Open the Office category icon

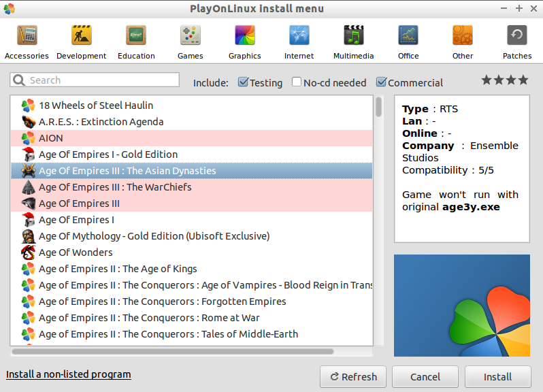click(408, 35)
